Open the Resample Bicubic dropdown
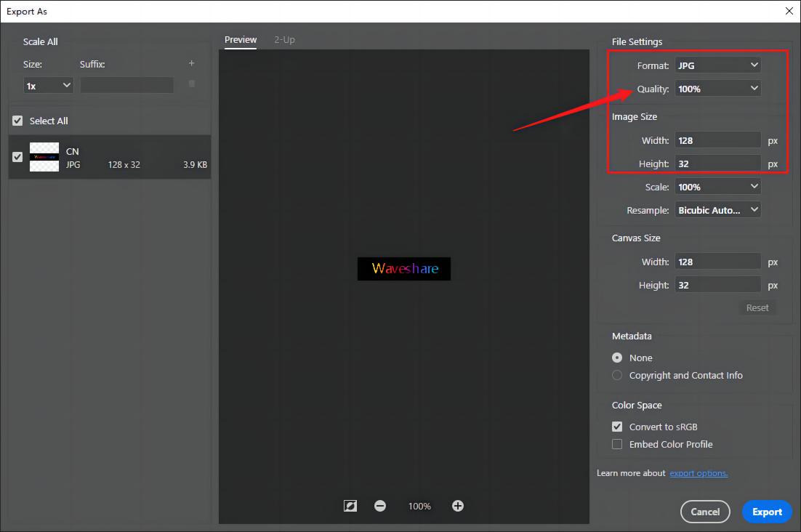 [x=717, y=210]
